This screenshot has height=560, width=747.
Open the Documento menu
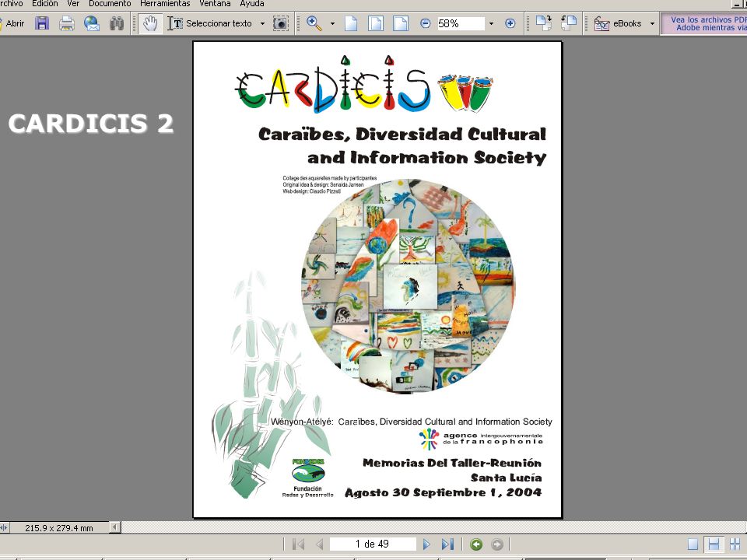point(110,4)
